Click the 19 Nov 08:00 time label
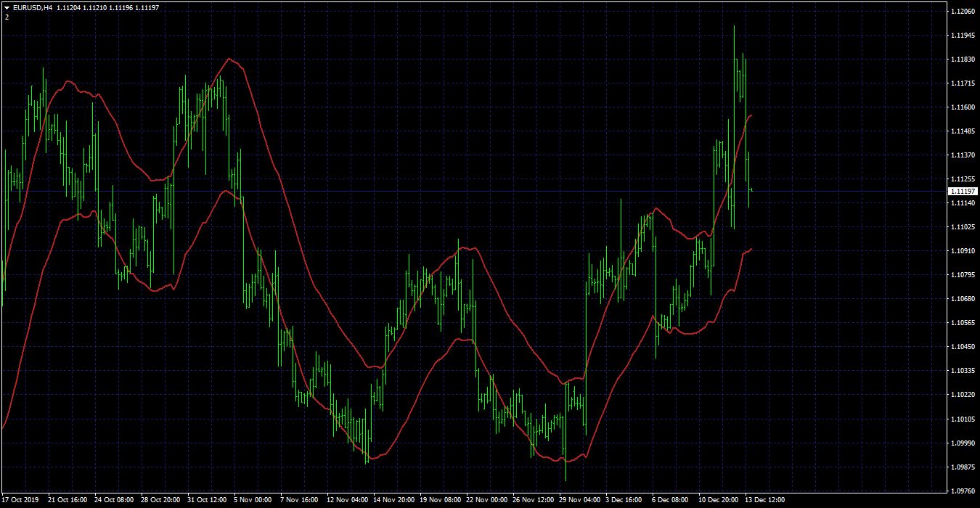Viewport: 980px width, 508px height. coord(439,500)
